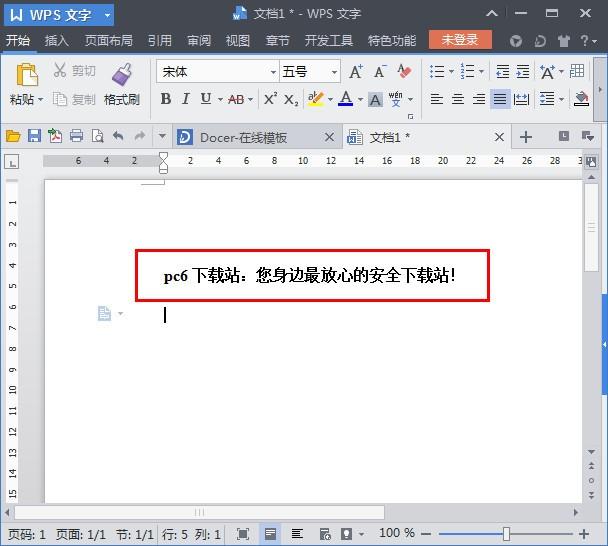Image resolution: width=608 pixels, height=546 pixels.
Task: Click the distributed alignment icon
Action: (x=521, y=99)
